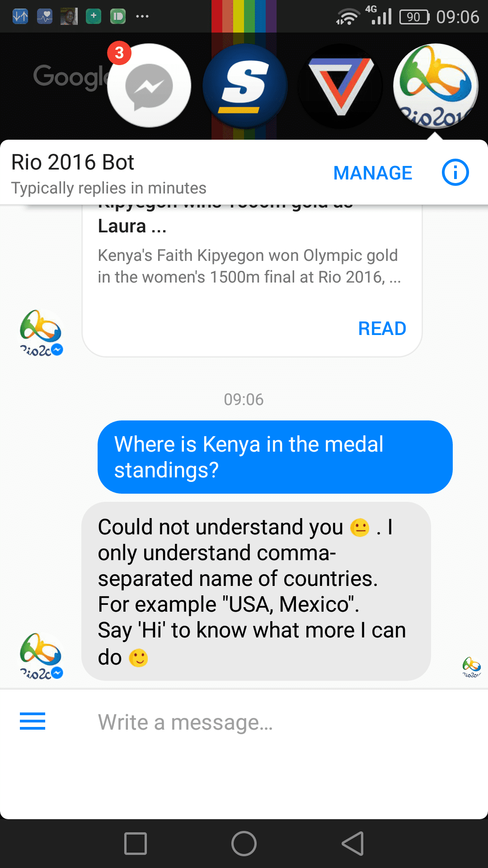Tap the gray Could not understand reply
The width and height of the screenshot is (488, 868).
[256, 591]
